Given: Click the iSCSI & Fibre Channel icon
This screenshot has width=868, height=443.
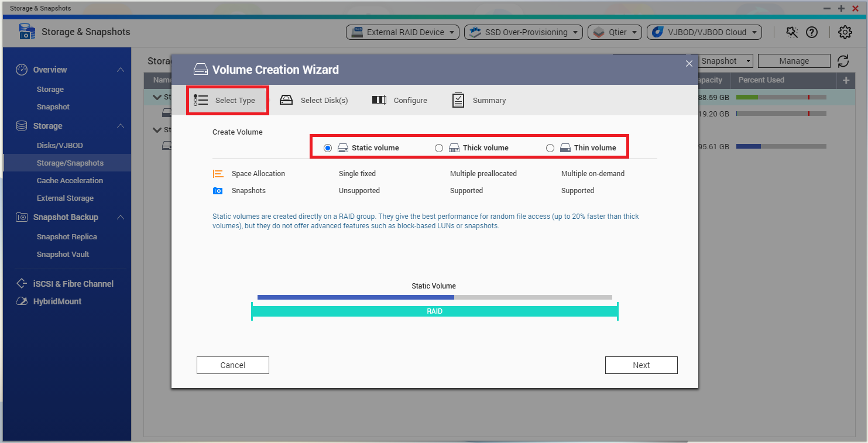Looking at the screenshot, I should pos(22,284).
